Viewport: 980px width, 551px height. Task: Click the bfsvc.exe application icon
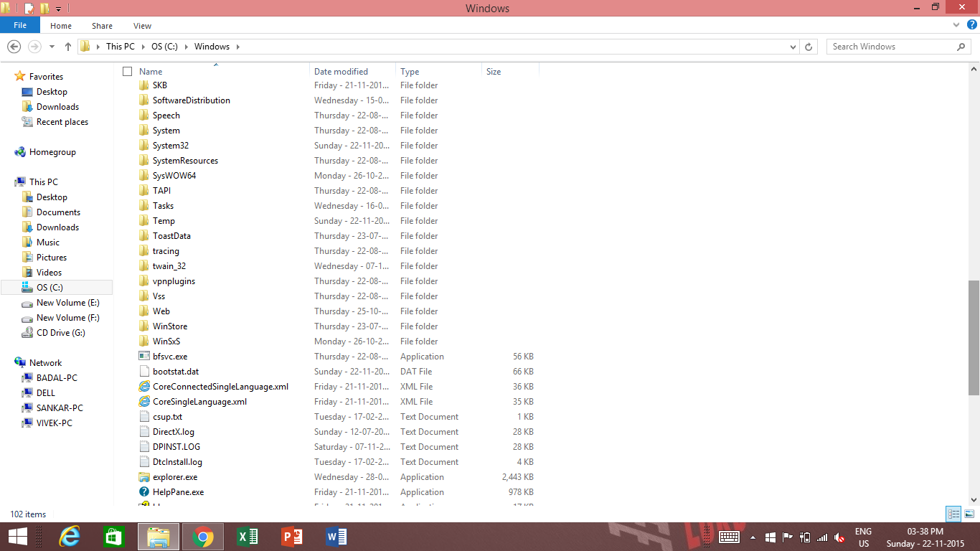144,357
